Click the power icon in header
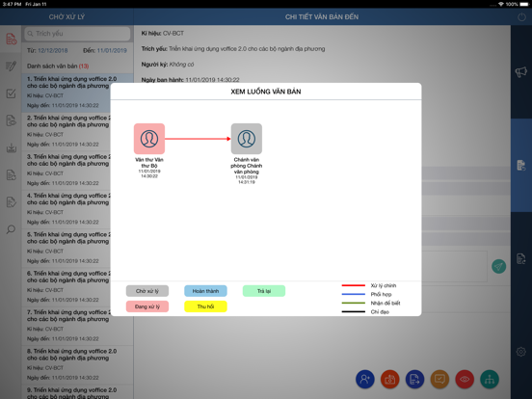This screenshot has height=399, width=532. tap(521, 17)
